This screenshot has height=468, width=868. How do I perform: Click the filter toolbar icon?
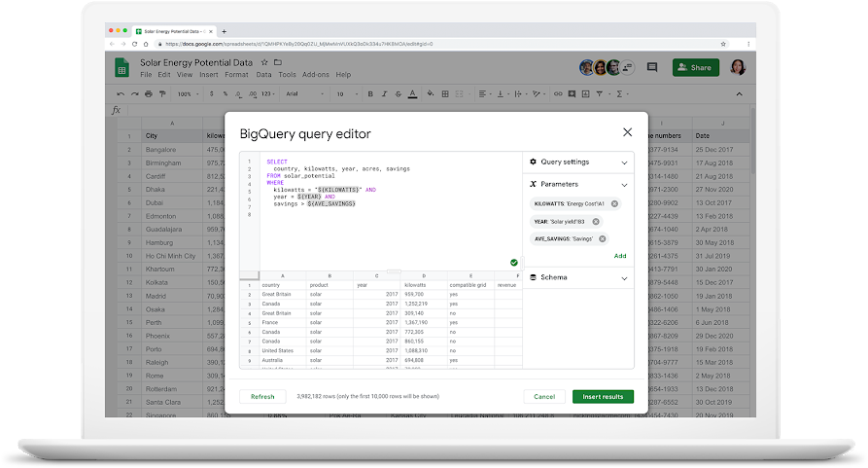click(600, 94)
